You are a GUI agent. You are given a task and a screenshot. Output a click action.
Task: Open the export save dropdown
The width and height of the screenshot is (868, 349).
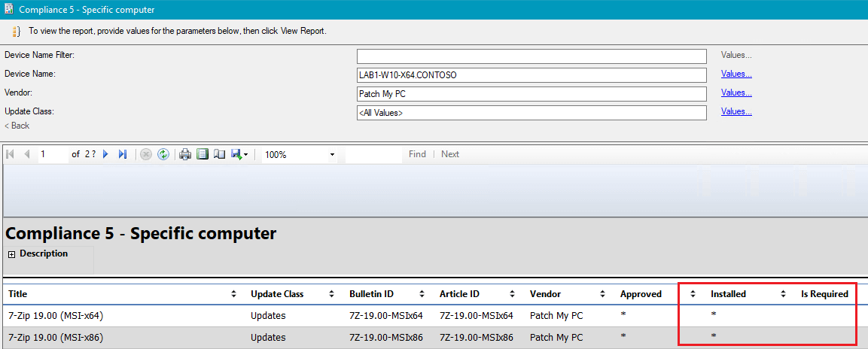(x=239, y=154)
